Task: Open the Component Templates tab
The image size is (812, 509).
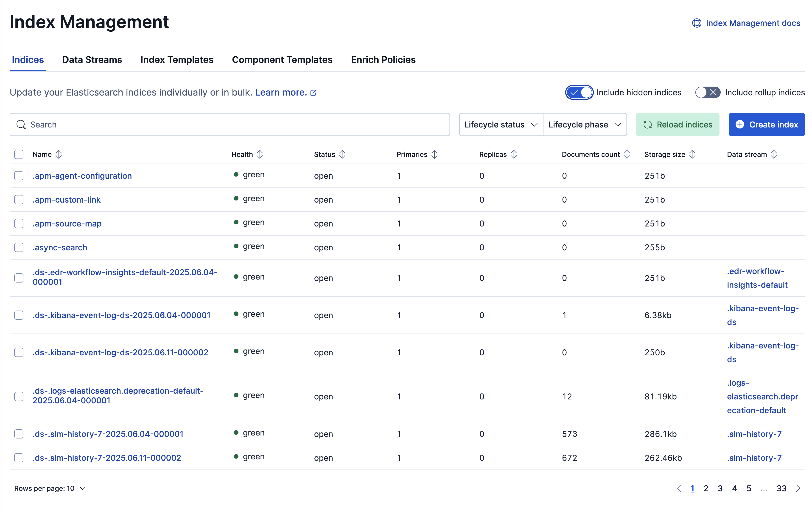Action: click(282, 59)
